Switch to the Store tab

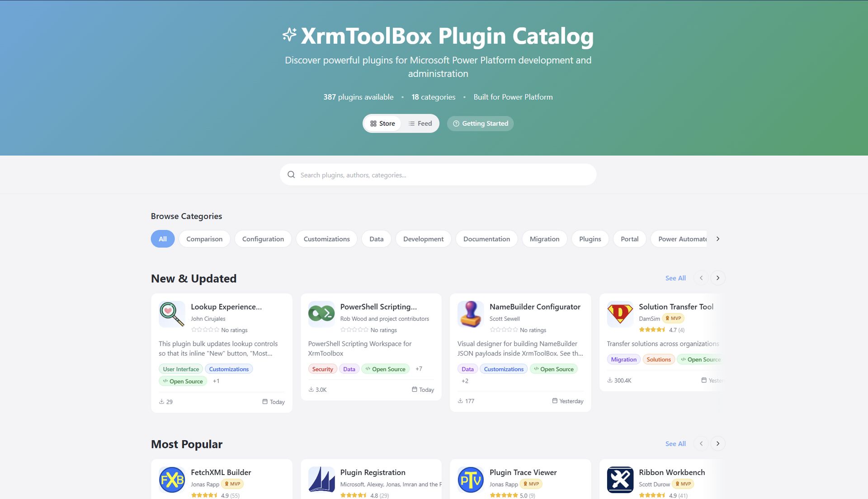tap(382, 123)
